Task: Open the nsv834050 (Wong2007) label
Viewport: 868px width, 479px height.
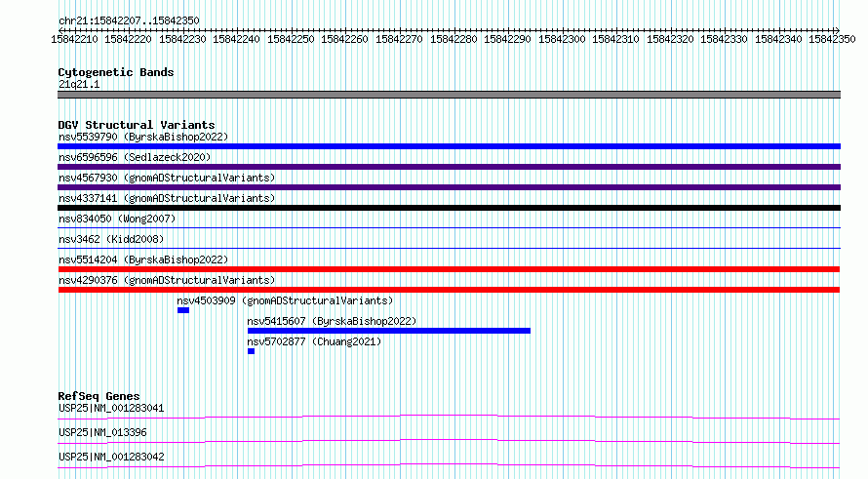Action: tap(117, 219)
